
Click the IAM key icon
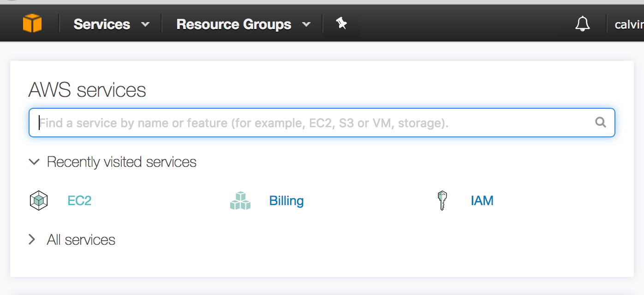point(442,201)
